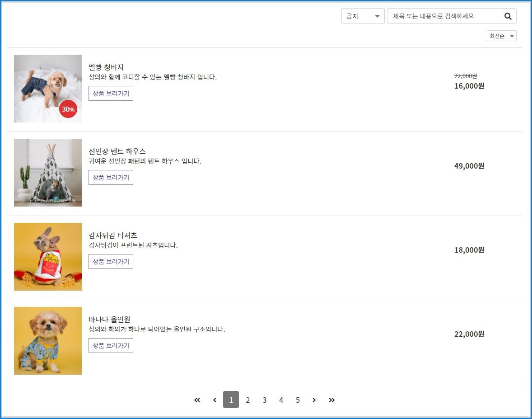532x419 pixels.
Task: Click the 30% discount badge
Action: pyautogui.click(x=68, y=109)
